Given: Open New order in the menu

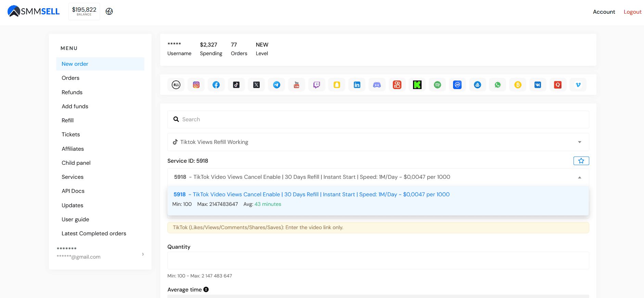Looking at the screenshot, I should 100,64.
